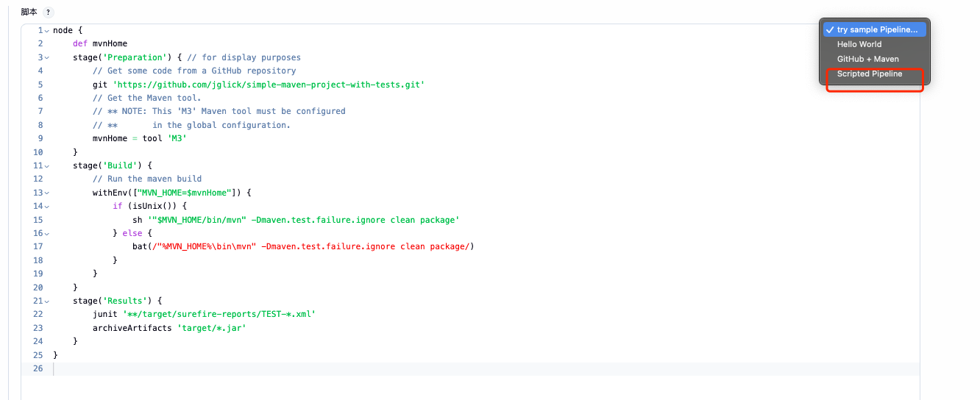Select 'try sample Pipeline...' dropdown option
Image resolution: width=980 pixels, height=400 pixels.
875,29
